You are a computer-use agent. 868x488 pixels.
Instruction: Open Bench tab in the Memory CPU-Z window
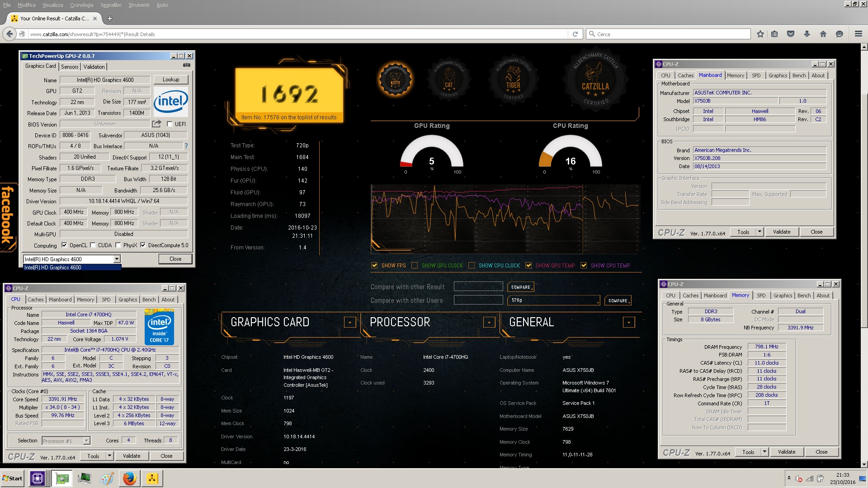pyautogui.click(x=804, y=296)
